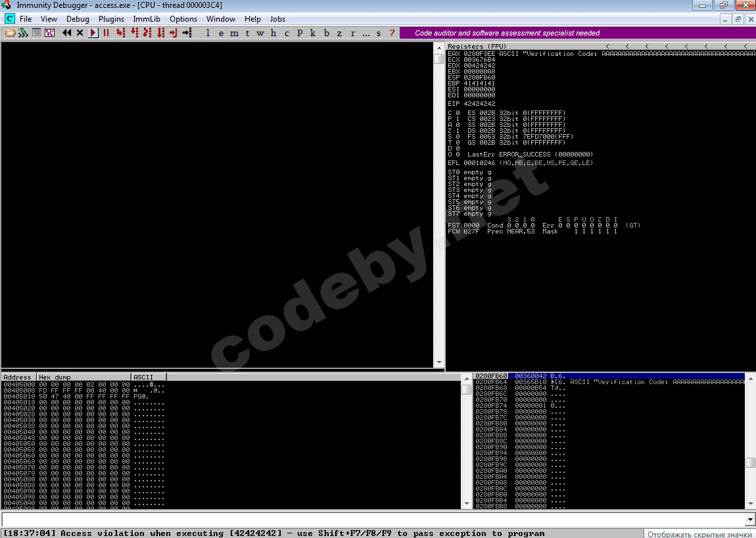756x538 pixels.
Task: Select EAX 0280F3EE register line
Action: (x=602, y=54)
